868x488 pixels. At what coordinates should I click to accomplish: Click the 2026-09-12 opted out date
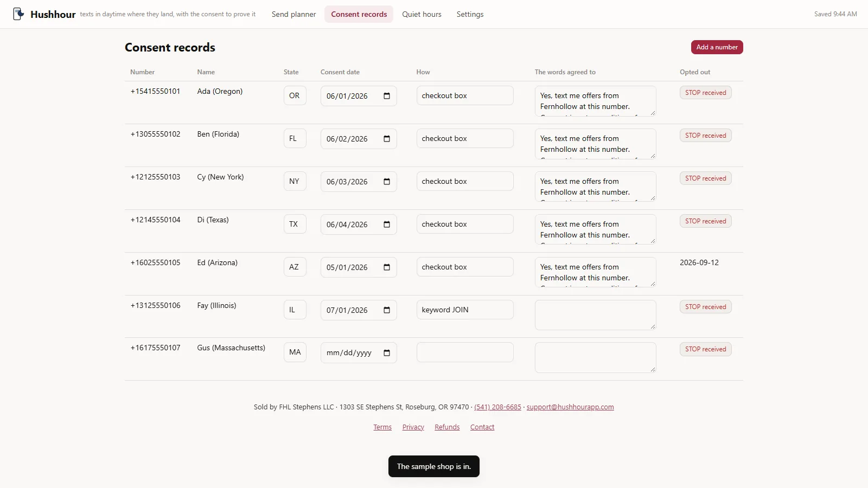tap(699, 262)
